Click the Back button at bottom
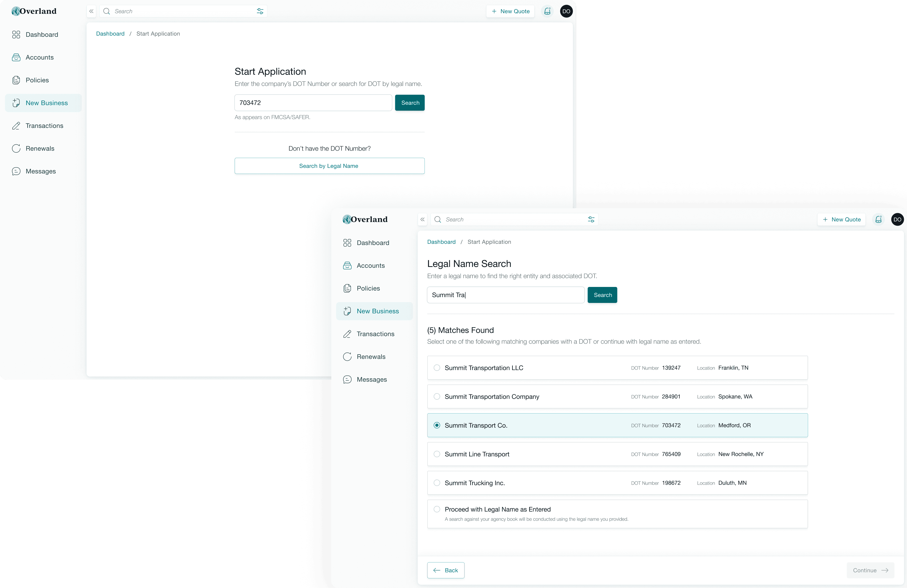The height and width of the screenshot is (588, 907). 446,570
